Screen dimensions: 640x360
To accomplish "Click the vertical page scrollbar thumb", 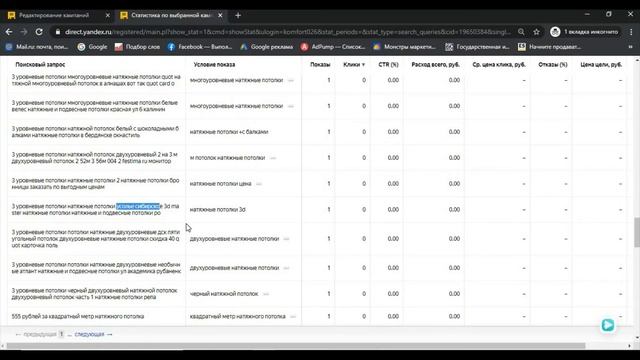I will (637, 232).
